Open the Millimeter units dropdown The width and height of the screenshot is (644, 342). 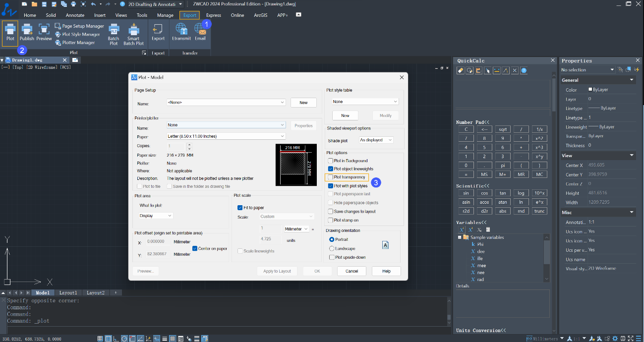coord(296,229)
